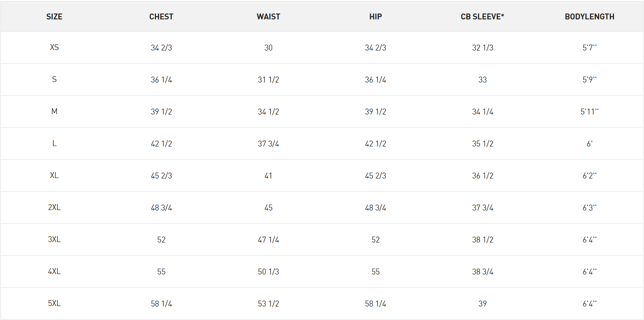Viewport: 644px width, 320px height.
Task: Select the BODYLENGTH column header
Action: (590, 17)
